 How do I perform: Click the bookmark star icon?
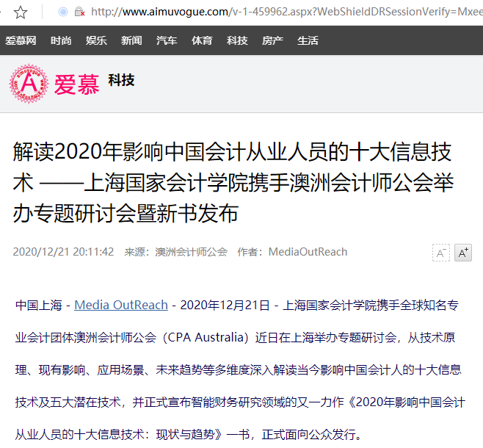pyautogui.click(x=21, y=12)
